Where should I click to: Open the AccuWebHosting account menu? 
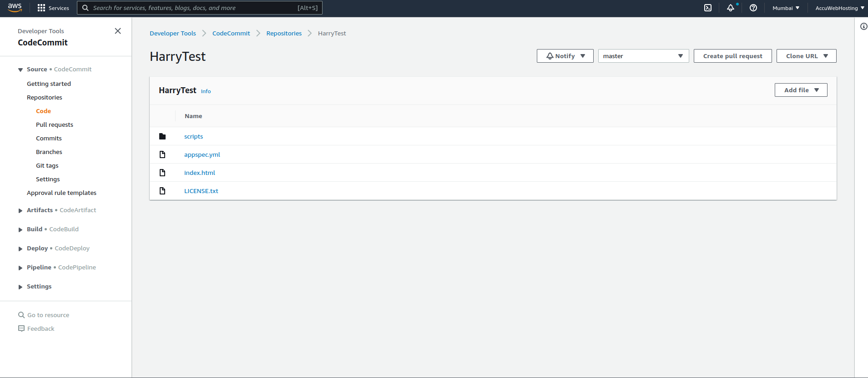pos(840,8)
